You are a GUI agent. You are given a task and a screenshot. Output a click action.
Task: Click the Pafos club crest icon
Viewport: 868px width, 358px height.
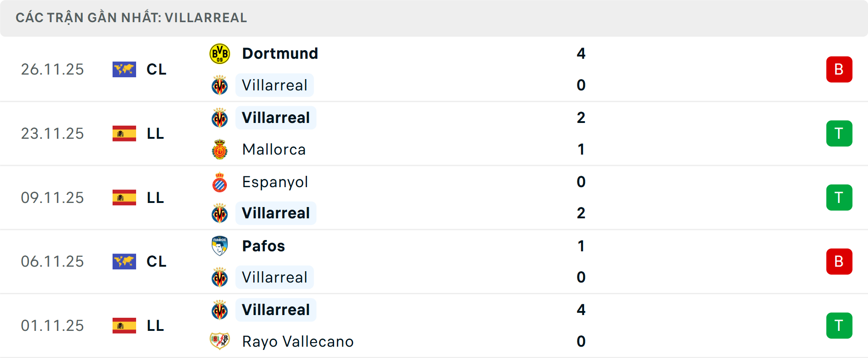220,246
